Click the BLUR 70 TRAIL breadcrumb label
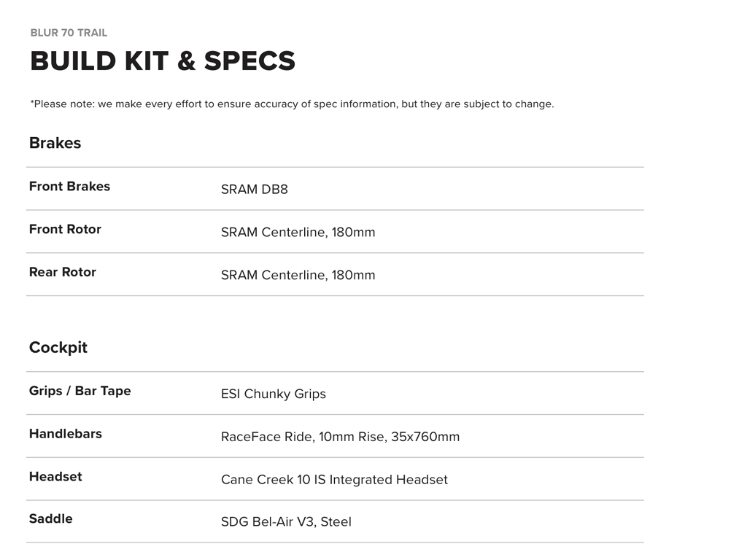Image resolution: width=747 pixels, height=560 pixels. pos(69,33)
